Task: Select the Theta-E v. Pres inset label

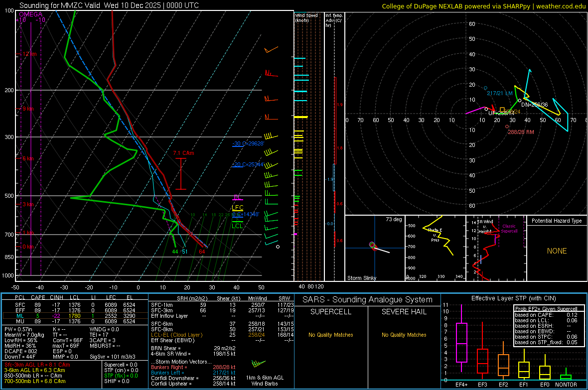Action: coord(435,235)
